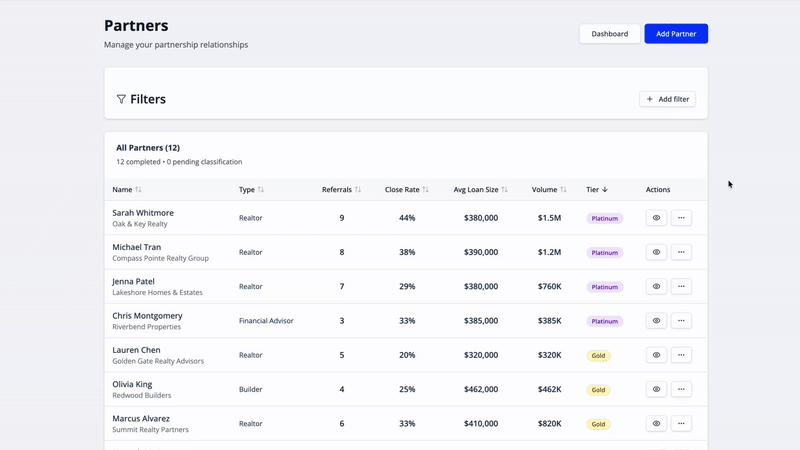Click the Add Partner button
Viewport: 800px width, 450px height.
point(676,34)
